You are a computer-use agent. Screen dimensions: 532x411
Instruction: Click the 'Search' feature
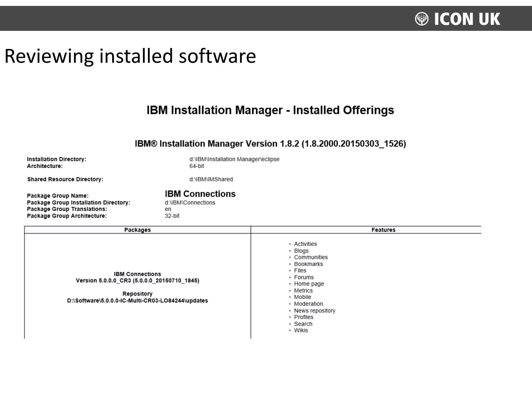303,324
